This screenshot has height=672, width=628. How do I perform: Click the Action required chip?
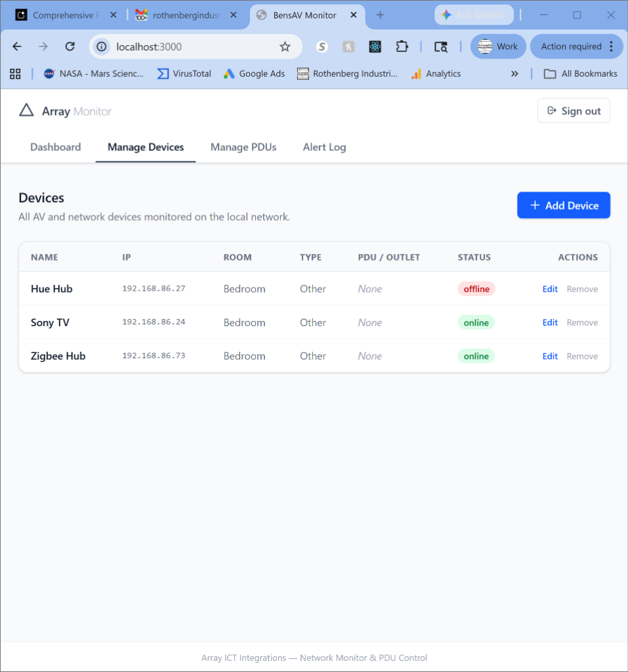point(571,47)
